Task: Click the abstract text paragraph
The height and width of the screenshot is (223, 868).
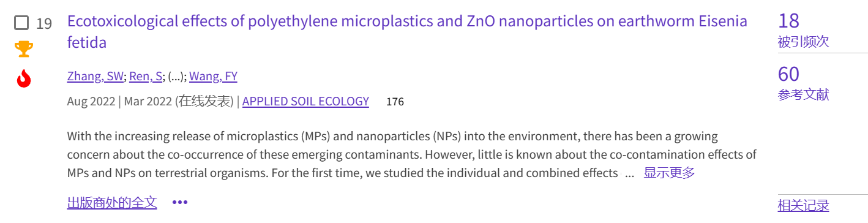Action: pyautogui.click(x=411, y=154)
